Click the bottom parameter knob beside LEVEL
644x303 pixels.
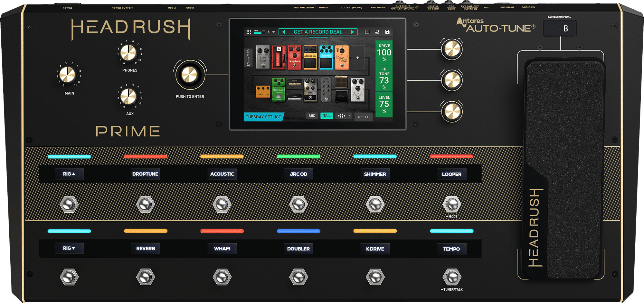coord(452,112)
